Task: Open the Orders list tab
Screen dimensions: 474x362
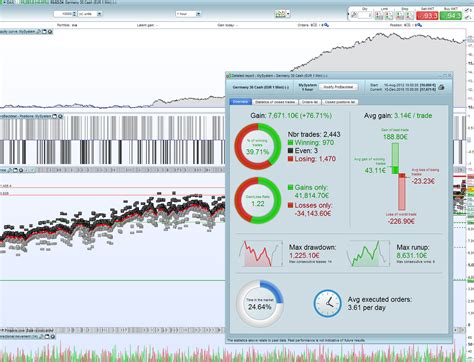Action: coord(310,102)
